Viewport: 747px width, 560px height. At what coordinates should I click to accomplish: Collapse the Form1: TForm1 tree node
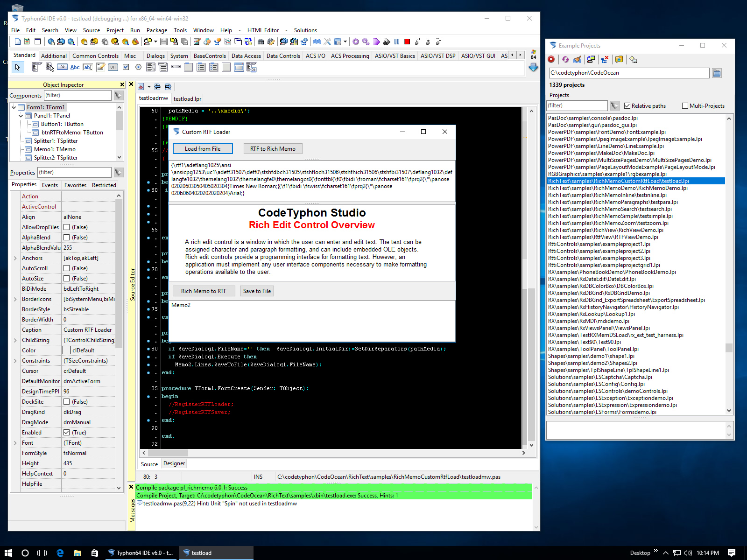(x=14, y=107)
